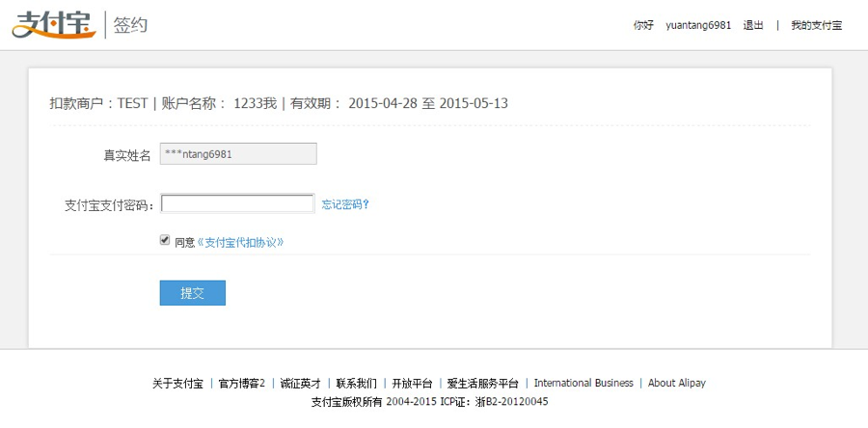This screenshot has height=428, width=868.
Task: Open 爱生活服务平台 in the footer
Action: pos(482,383)
